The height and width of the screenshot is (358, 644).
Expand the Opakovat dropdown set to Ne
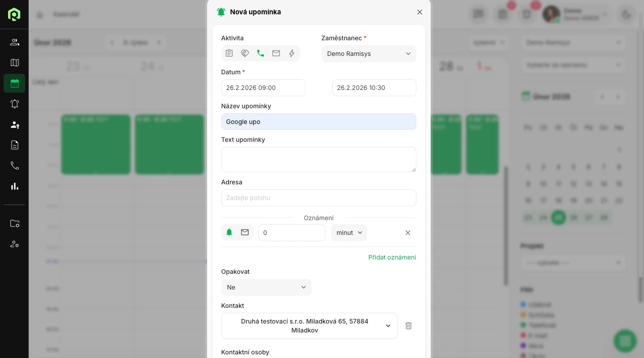point(266,287)
